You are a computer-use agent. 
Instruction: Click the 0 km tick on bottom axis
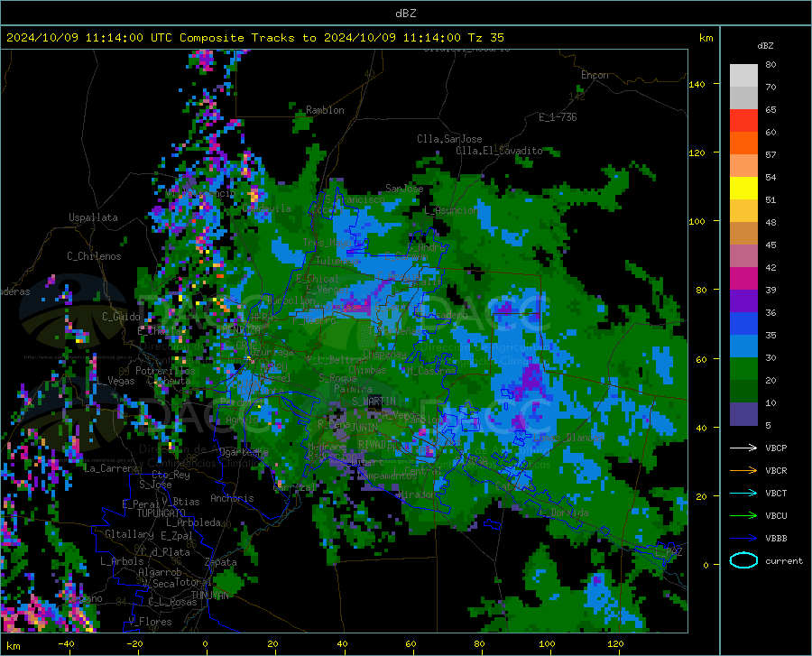pos(206,643)
